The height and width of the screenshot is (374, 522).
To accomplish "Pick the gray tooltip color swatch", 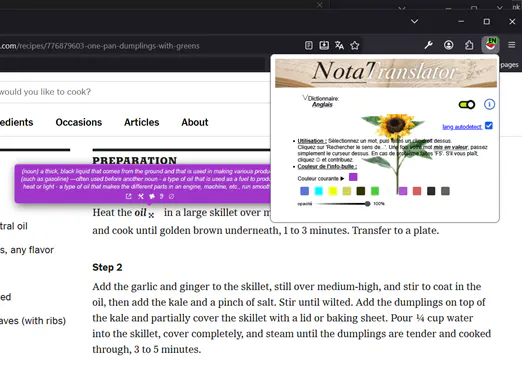I will [445, 191].
